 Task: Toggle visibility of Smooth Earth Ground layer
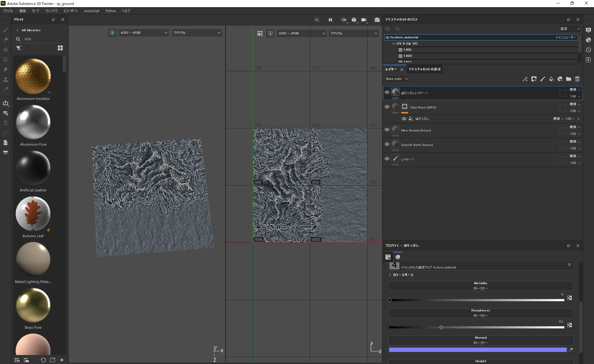(387, 144)
